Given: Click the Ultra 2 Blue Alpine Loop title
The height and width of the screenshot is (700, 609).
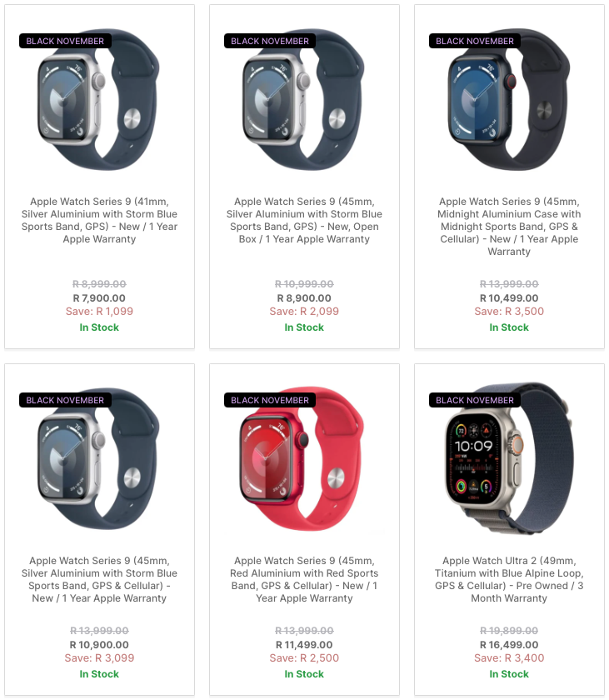Looking at the screenshot, I should (x=509, y=579).
